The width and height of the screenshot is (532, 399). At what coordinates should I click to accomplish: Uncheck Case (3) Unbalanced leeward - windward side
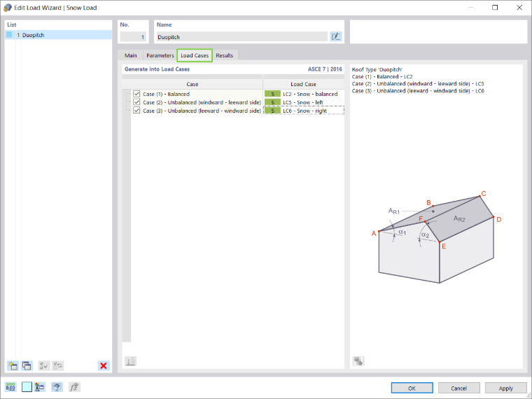pos(136,111)
